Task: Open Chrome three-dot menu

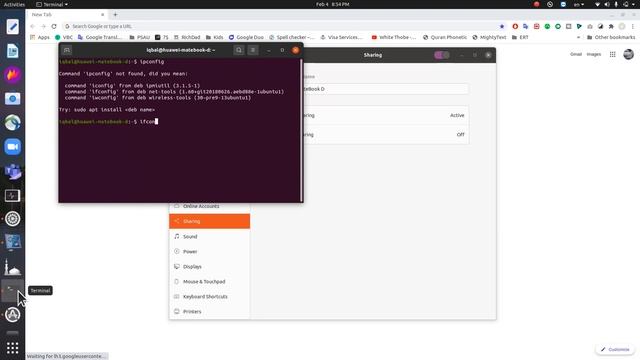Action: click(633, 26)
